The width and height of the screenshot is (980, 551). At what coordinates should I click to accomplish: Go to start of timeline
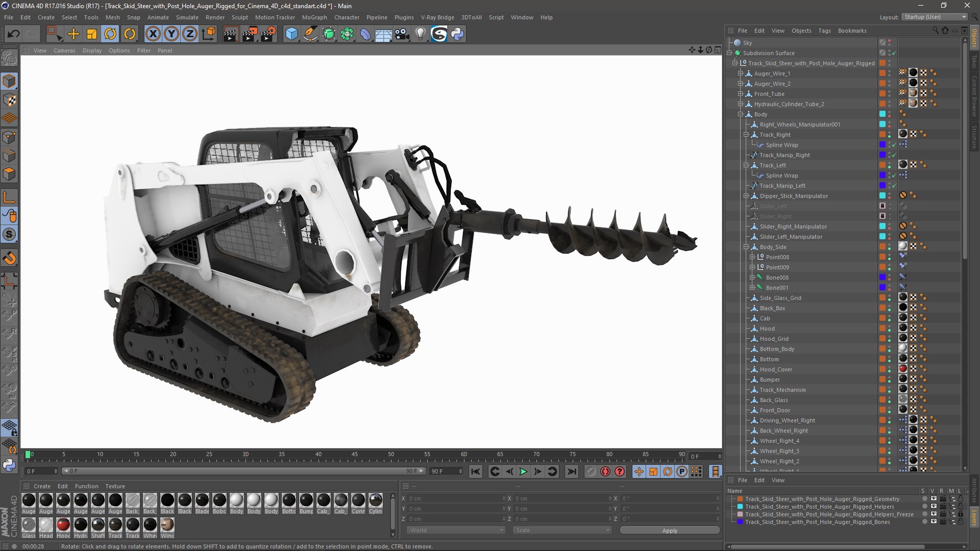(x=476, y=472)
